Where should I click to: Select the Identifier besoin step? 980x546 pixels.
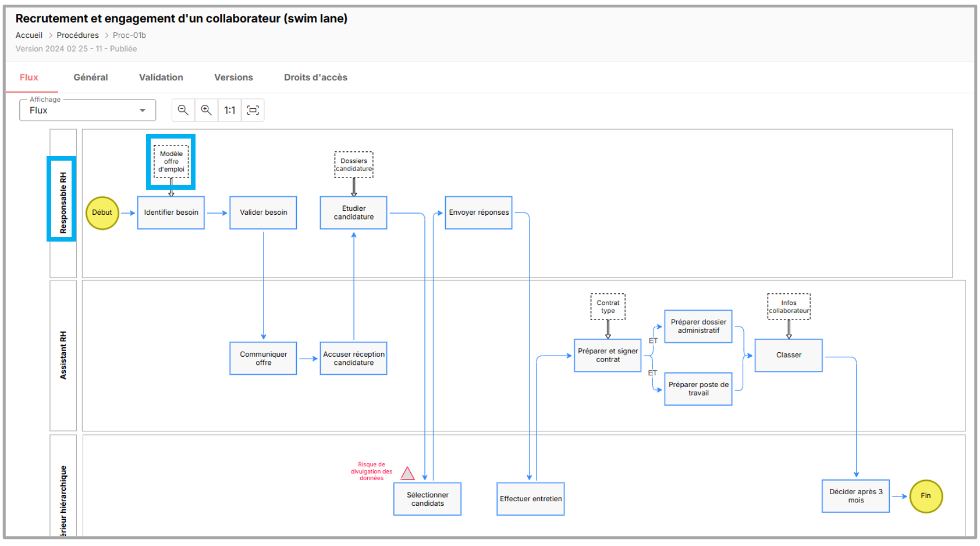point(171,213)
